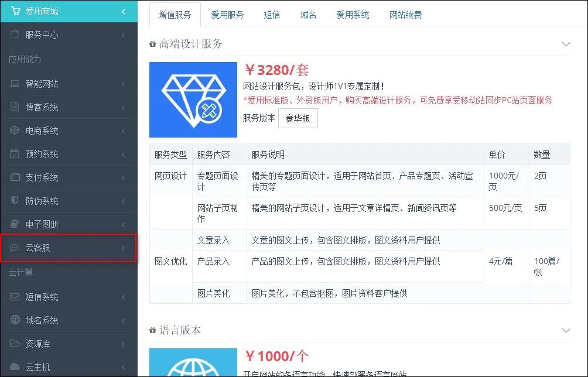Select the 豪华版 service version button
This screenshot has width=588, height=377.
coord(298,118)
